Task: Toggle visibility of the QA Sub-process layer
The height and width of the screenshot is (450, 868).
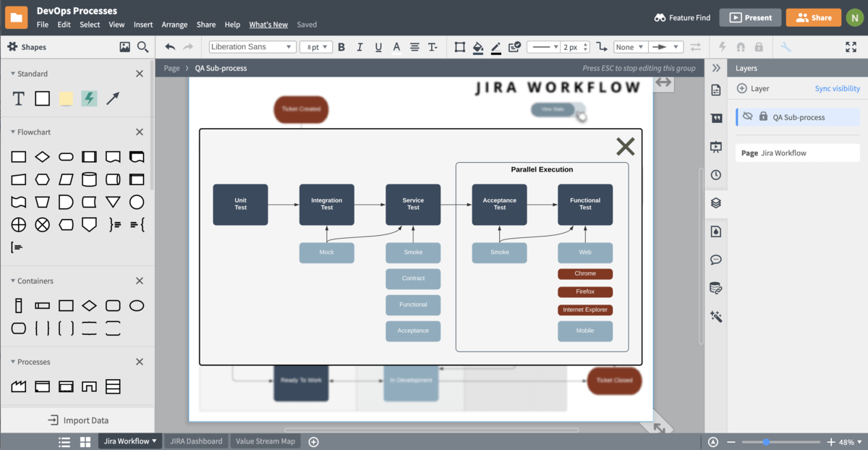Action: (747, 116)
